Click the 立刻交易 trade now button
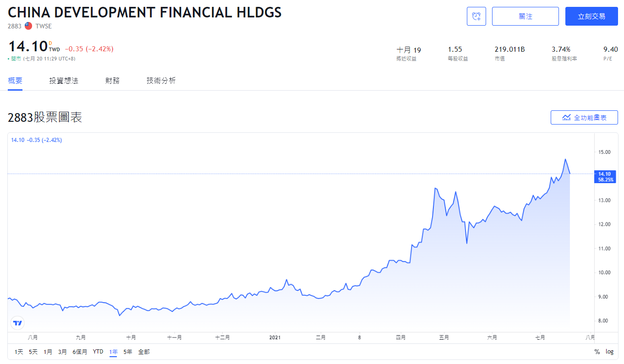This screenshot has width=624, height=364. 591,16
